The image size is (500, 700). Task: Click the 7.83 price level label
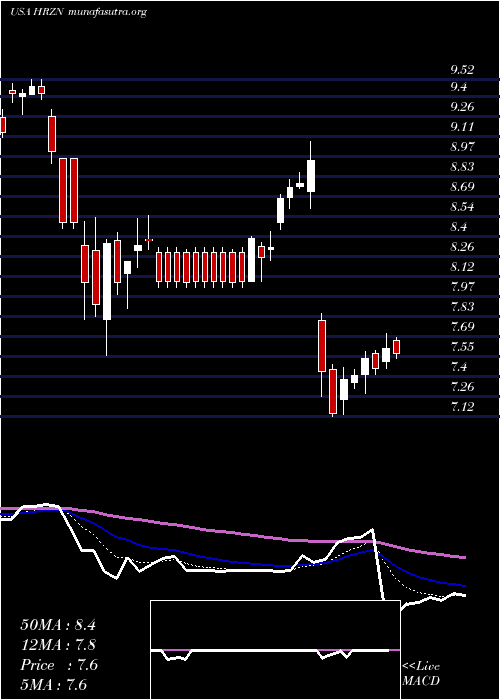tap(462, 307)
